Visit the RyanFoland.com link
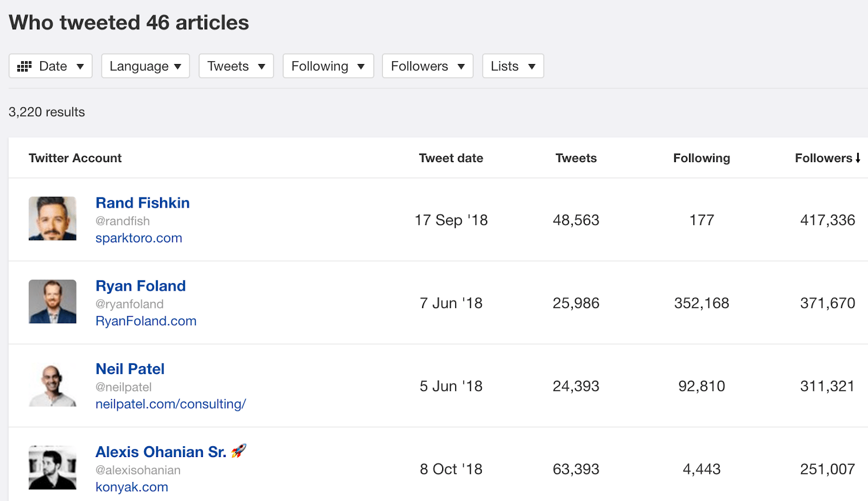868x501 pixels. 146,321
